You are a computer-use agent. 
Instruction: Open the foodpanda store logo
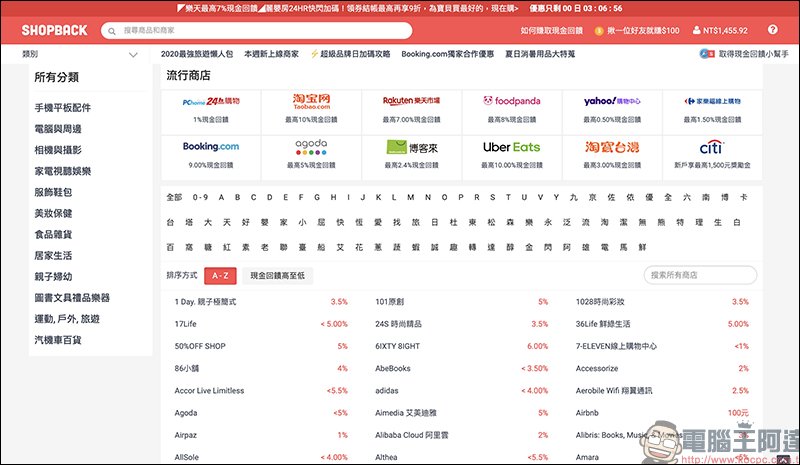coord(512,101)
